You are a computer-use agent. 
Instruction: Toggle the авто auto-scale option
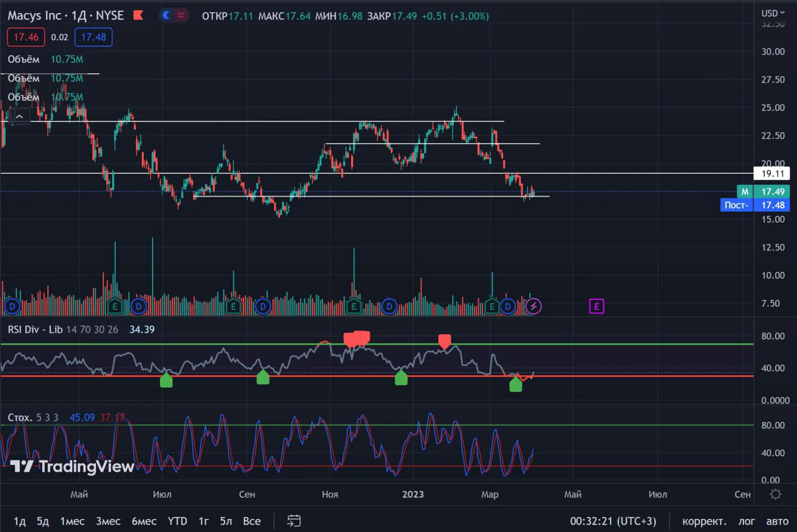(777, 521)
